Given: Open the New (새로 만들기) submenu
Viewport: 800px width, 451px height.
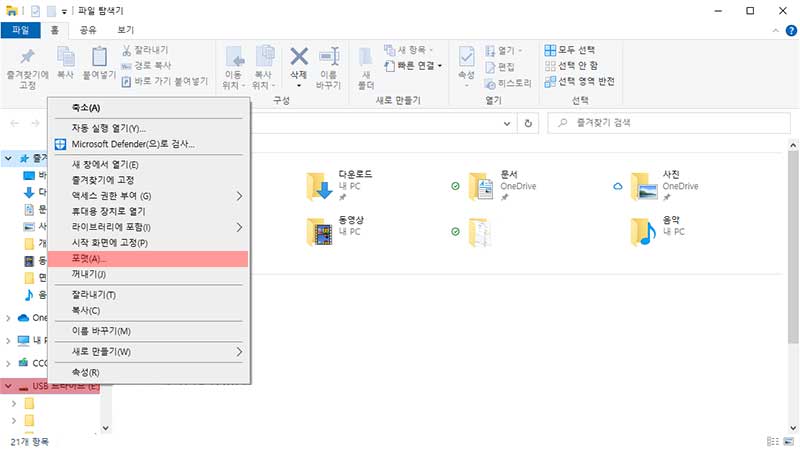Looking at the screenshot, I should pos(148,352).
